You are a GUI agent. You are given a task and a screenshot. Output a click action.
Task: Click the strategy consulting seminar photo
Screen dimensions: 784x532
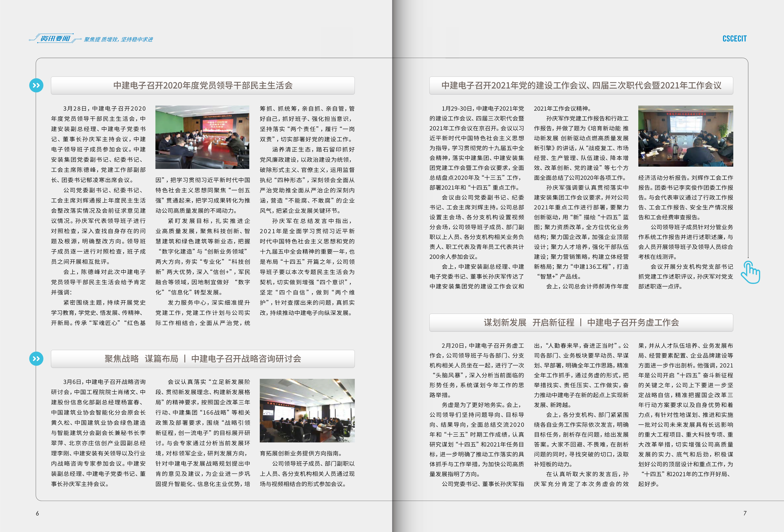307,410
